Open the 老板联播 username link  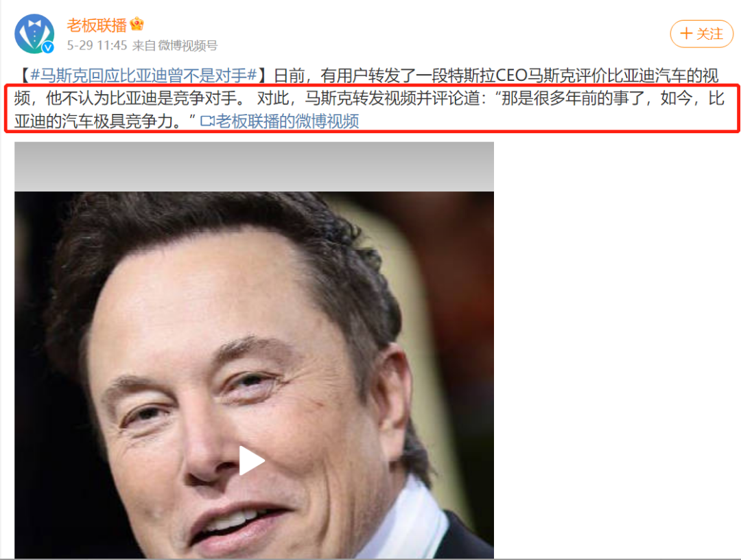(x=97, y=25)
